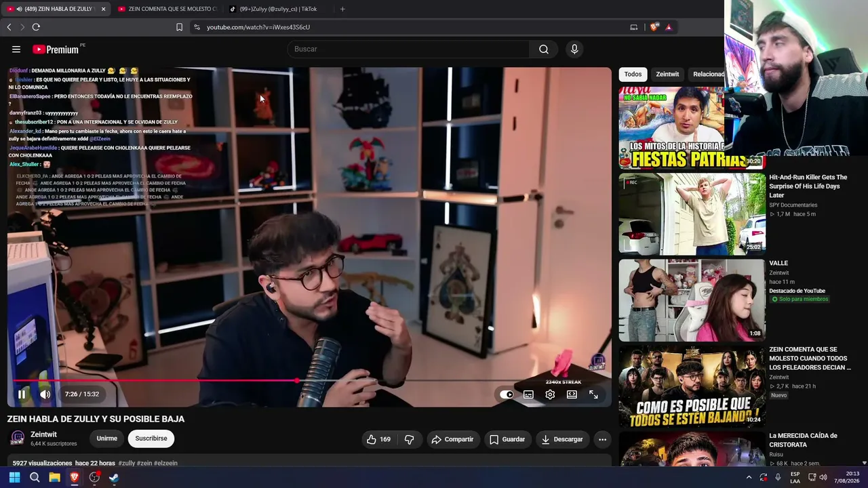Open a new browser tab
Screen dimensions: 868x488
[x=342, y=9]
